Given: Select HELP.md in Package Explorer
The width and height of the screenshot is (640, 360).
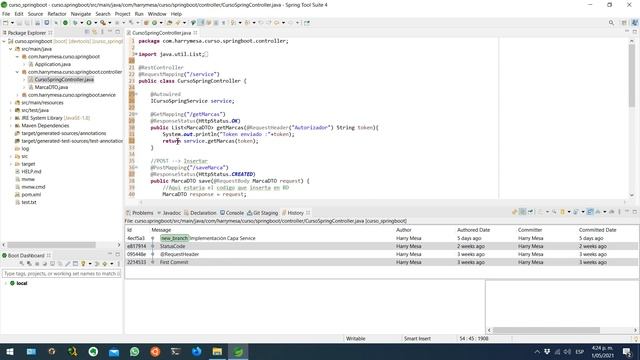Looking at the screenshot, I should click(x=31, y=172).
